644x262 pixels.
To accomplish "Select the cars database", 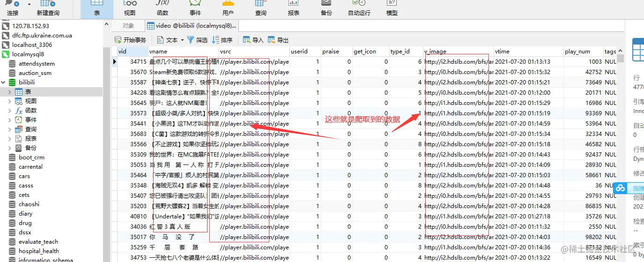I will 24,176.
